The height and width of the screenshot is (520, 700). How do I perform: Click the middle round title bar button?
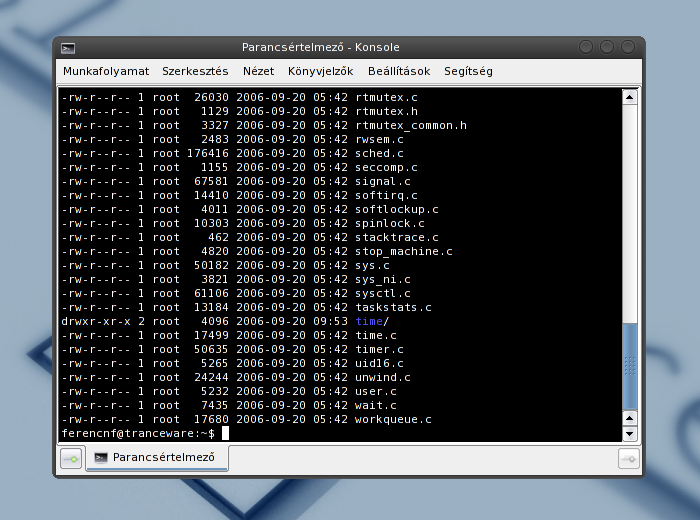pos(607,47)
